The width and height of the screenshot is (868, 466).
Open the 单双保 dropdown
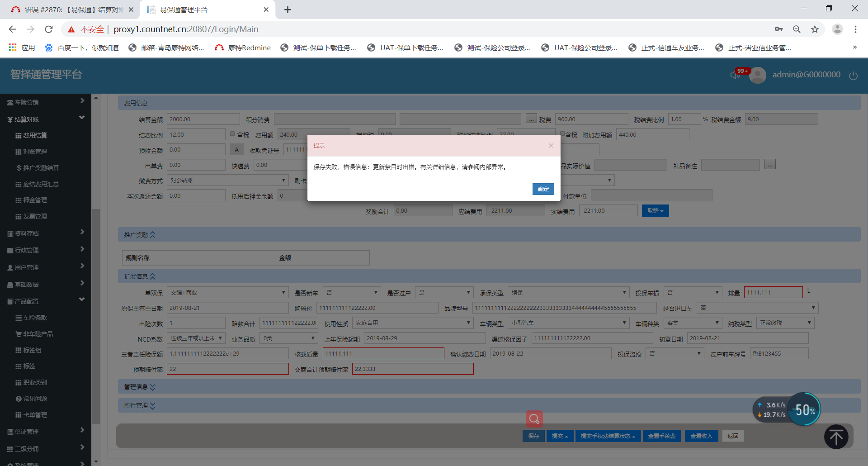tap(227, 293)
